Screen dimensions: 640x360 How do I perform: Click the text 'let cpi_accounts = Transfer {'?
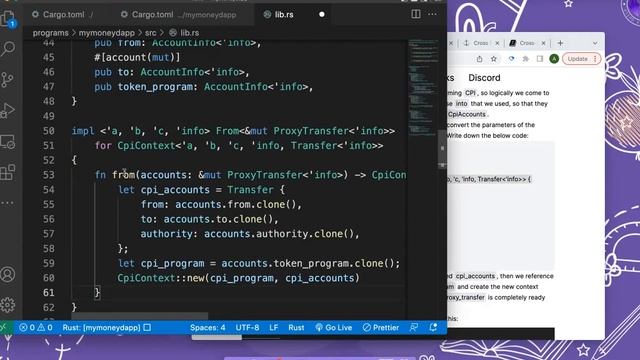(202, 190)
